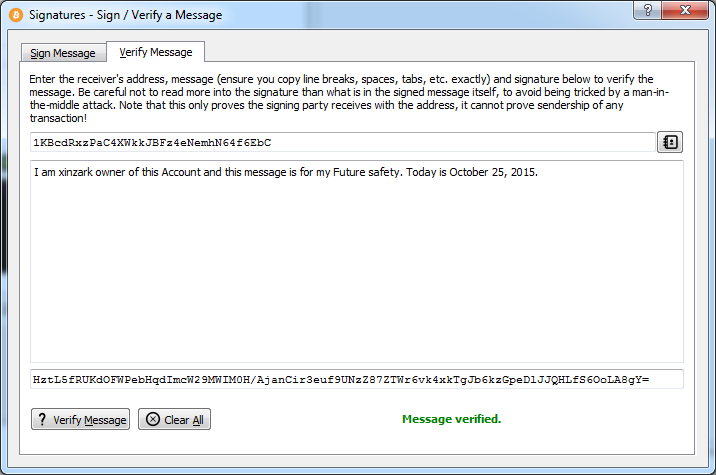Click the green 'Message verified.' status text

tap(452, 419)
